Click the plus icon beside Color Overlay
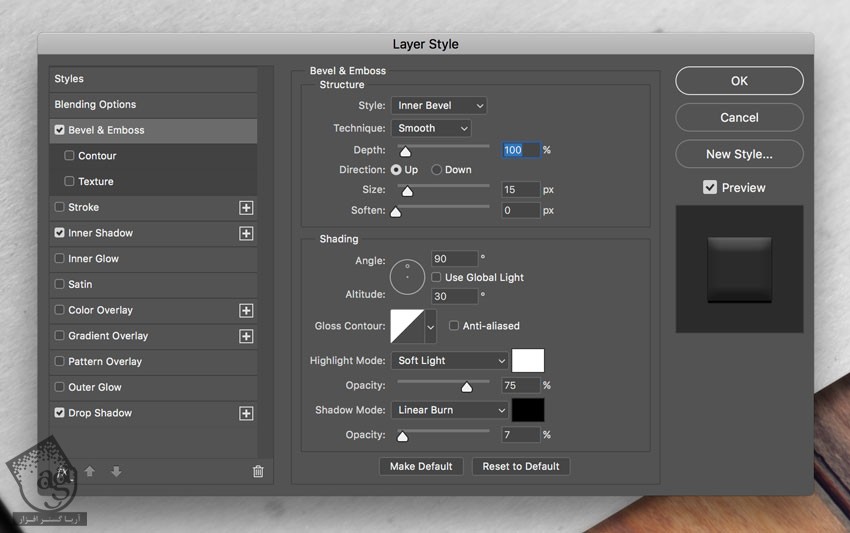The width and height of the screenshot is (850, 533). [x=246, y=311]
